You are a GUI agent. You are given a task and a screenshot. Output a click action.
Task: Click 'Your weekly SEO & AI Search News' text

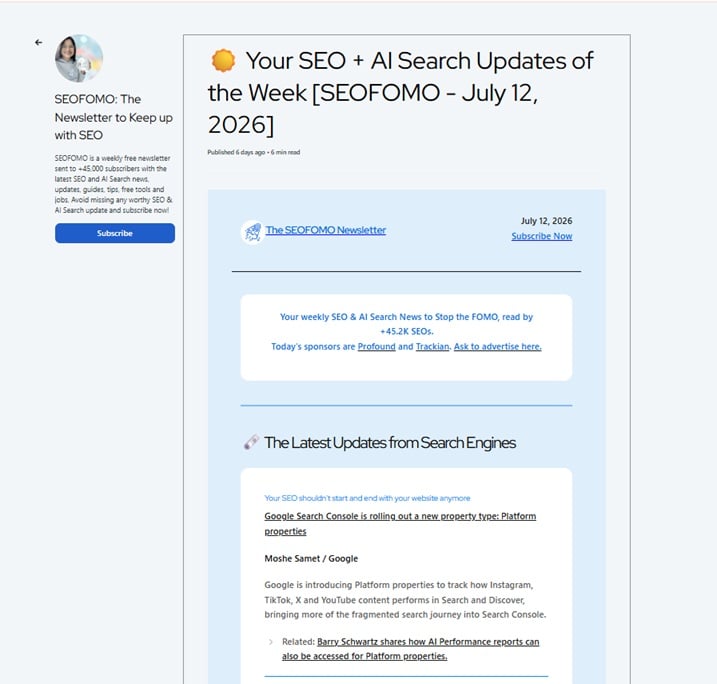[407, 324]
